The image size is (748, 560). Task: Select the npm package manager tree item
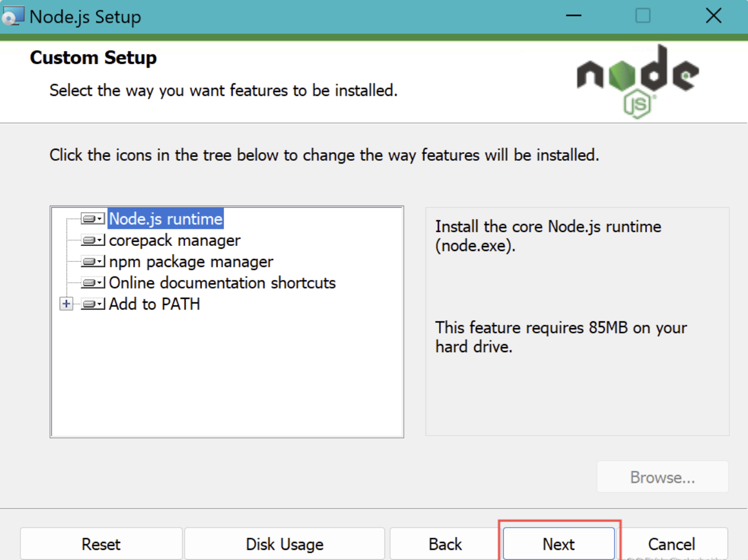[x=191, y=262]
